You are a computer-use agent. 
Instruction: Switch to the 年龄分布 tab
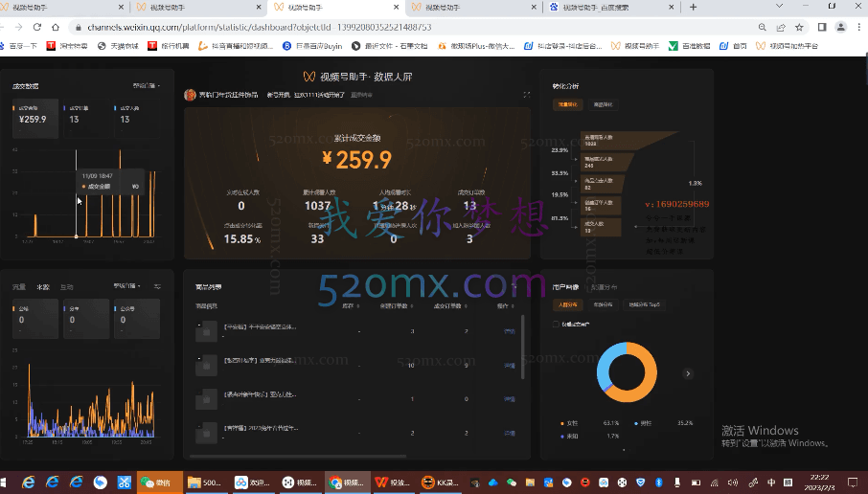[603, 304]
